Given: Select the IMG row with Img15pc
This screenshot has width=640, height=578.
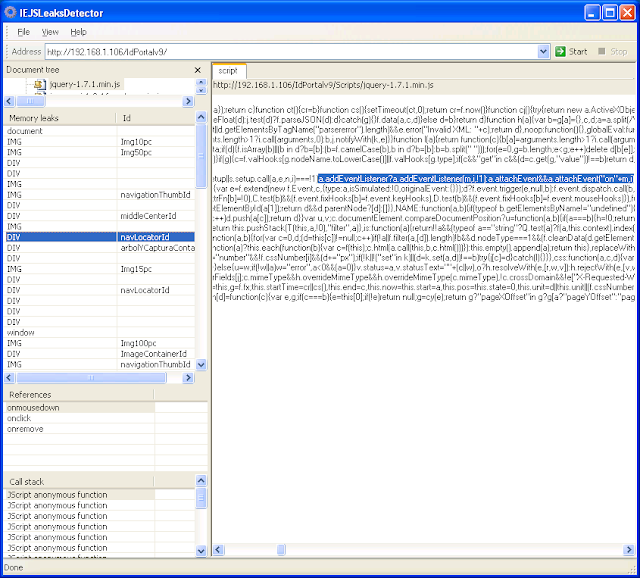Looking at the screenshot, I should coord(100,269).
